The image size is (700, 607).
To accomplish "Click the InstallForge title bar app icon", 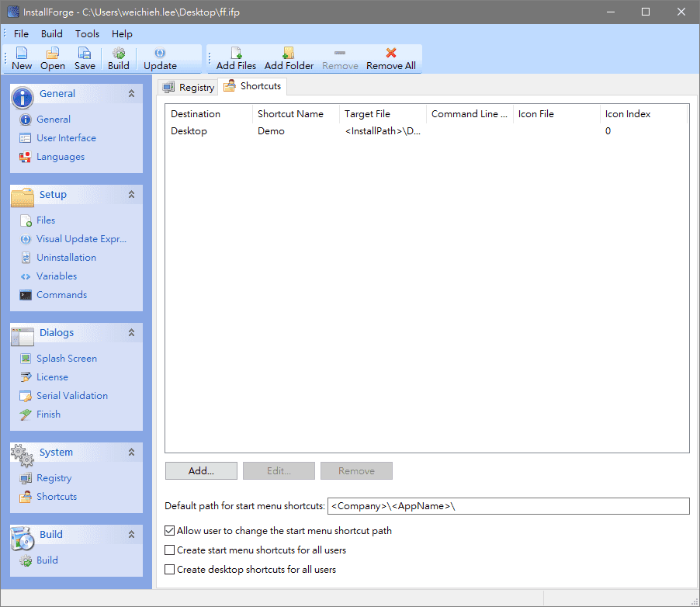I will pos(13,12).
